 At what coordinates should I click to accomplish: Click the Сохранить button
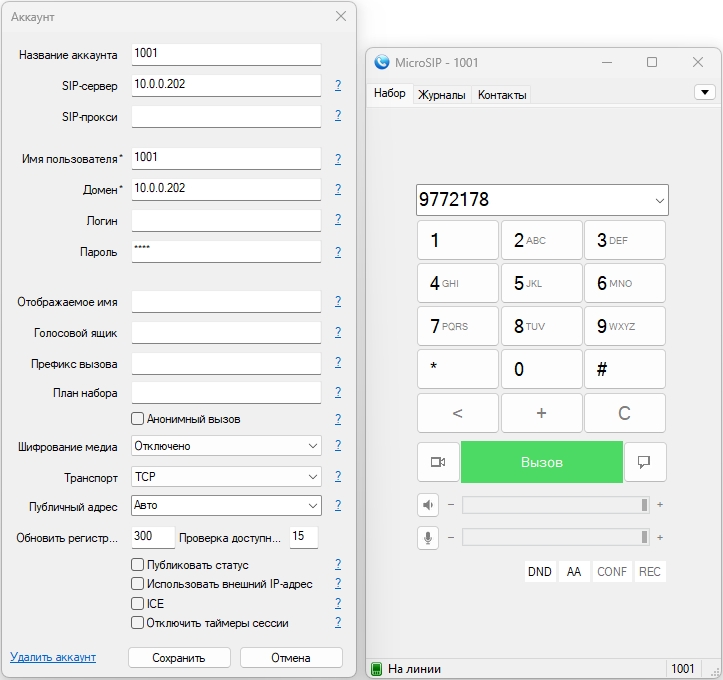tap(179, 658)
